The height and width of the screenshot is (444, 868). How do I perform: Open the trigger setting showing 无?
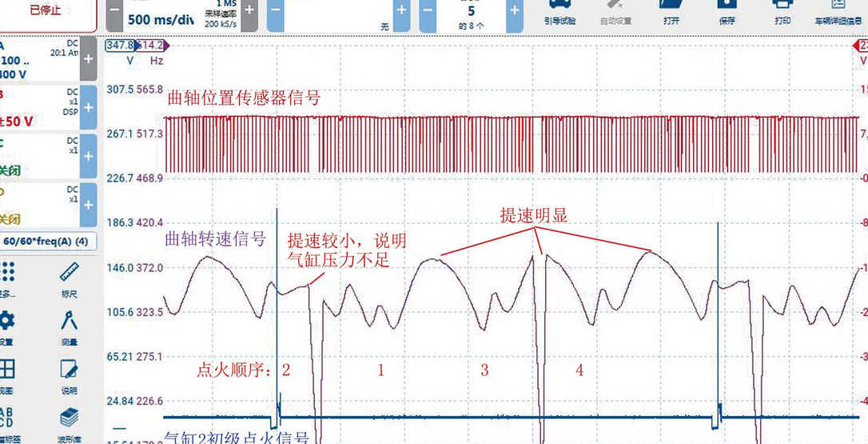(339, 15)
